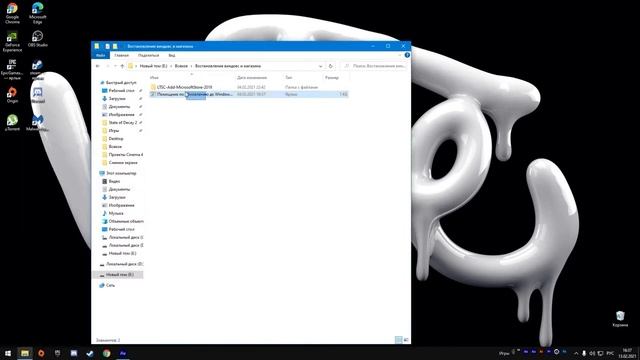Open the taskbar clock and calendar

[627, 353]
